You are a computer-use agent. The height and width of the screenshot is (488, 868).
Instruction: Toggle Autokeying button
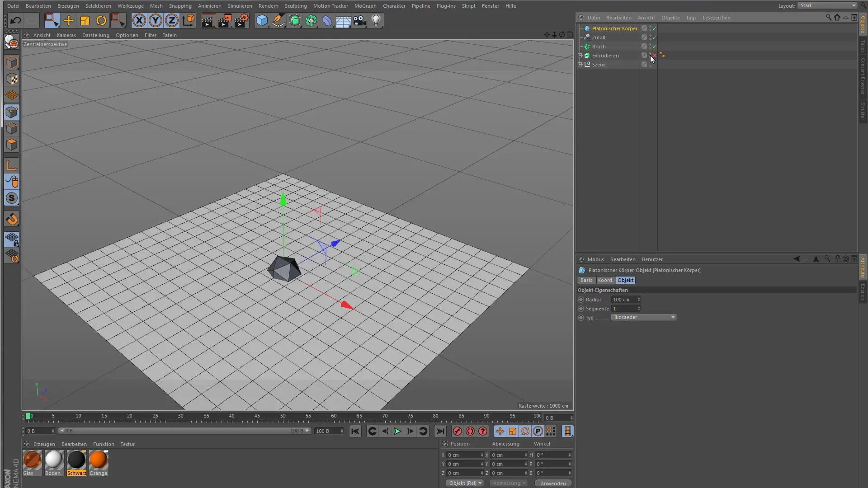(x=470, y=431)
